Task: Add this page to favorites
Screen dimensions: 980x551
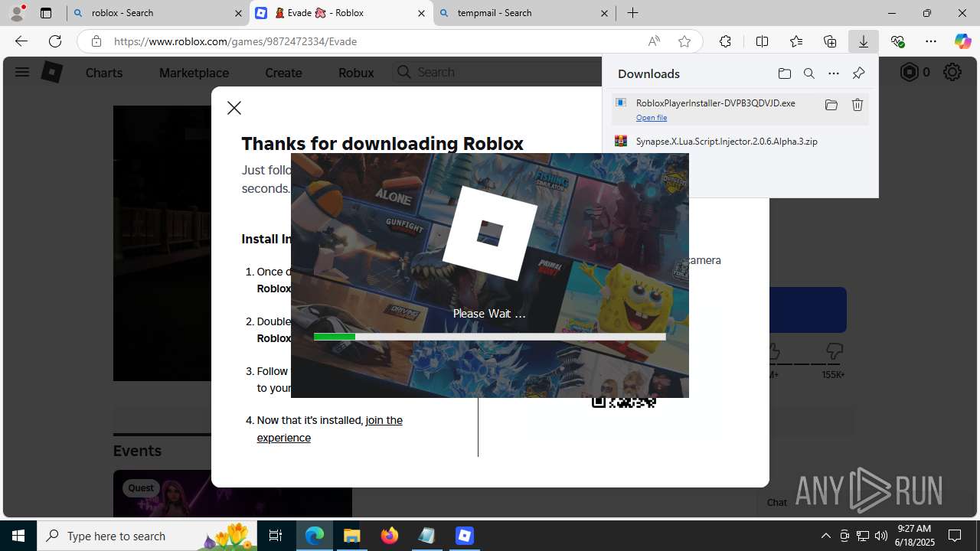Action: [x=684, y=41]
